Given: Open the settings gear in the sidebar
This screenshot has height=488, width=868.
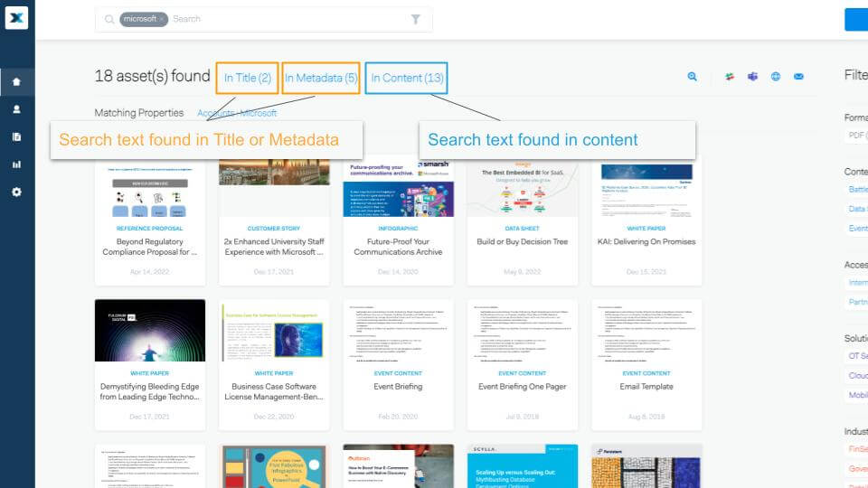Looking at the screenshot, I should tap(16, 192).
